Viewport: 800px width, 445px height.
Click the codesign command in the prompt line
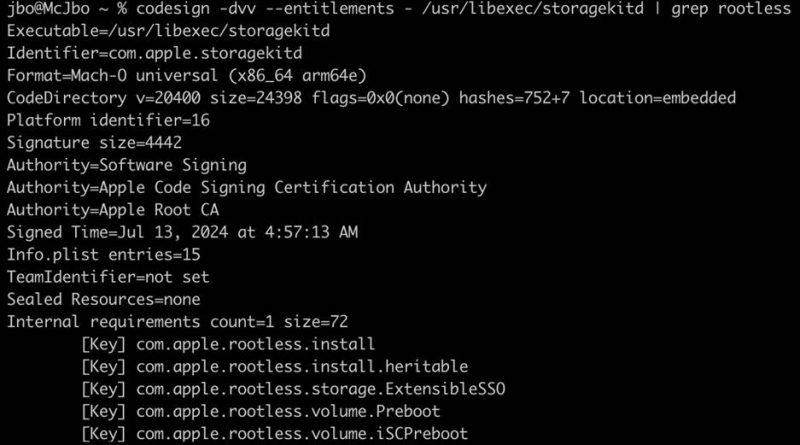click(172, 9)
